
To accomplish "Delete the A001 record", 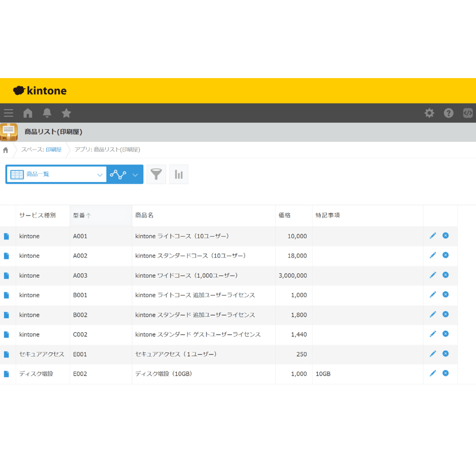I will pyautogui.click(x=445, y=235).
